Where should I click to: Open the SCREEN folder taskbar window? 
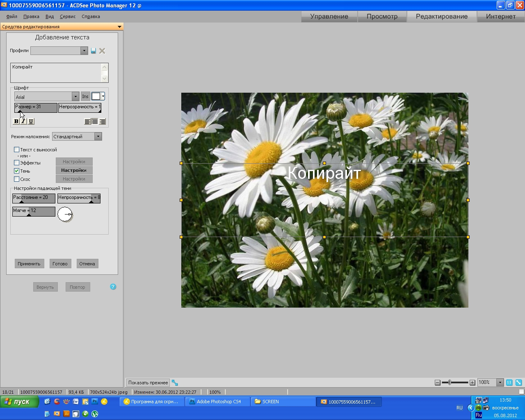click(x=283, y=402)
